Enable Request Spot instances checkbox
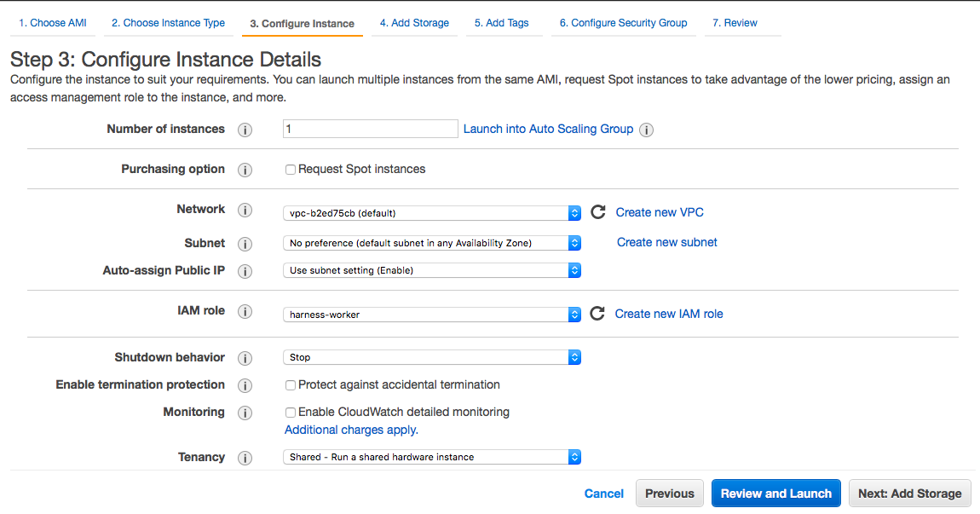This screenshot has width=980, height=514. tap(291, 170)
